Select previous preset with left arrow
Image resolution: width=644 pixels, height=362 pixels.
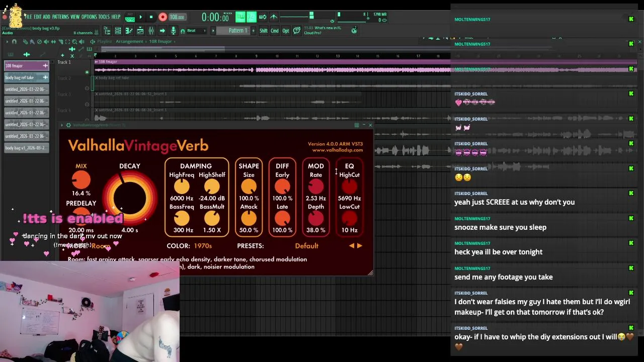click(352, 246)
